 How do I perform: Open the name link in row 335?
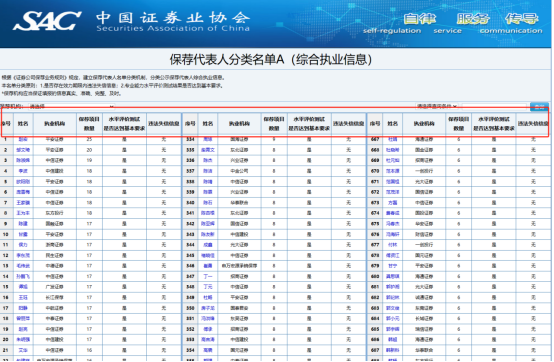[208, 150]
